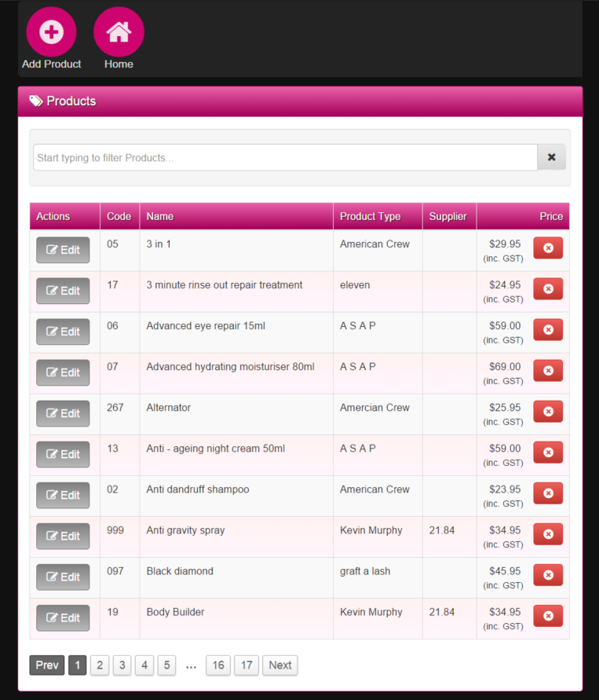Image resolution: width=599 pixels, height=700 pixels.
Task: Edit the 3 in 1 product
Action: click(x=63, y=250)
